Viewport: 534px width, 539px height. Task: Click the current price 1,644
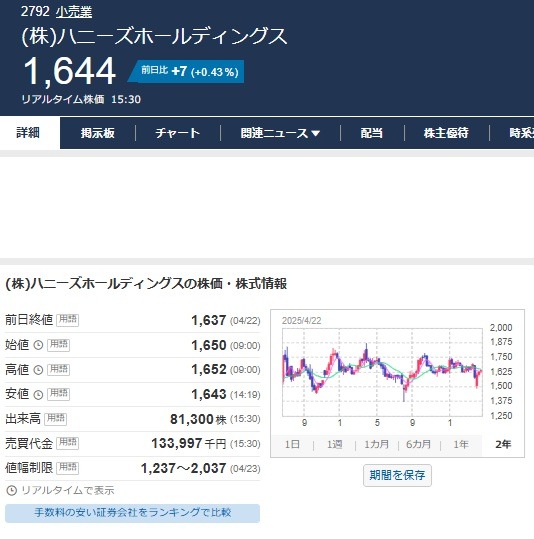tap(69, 71)
